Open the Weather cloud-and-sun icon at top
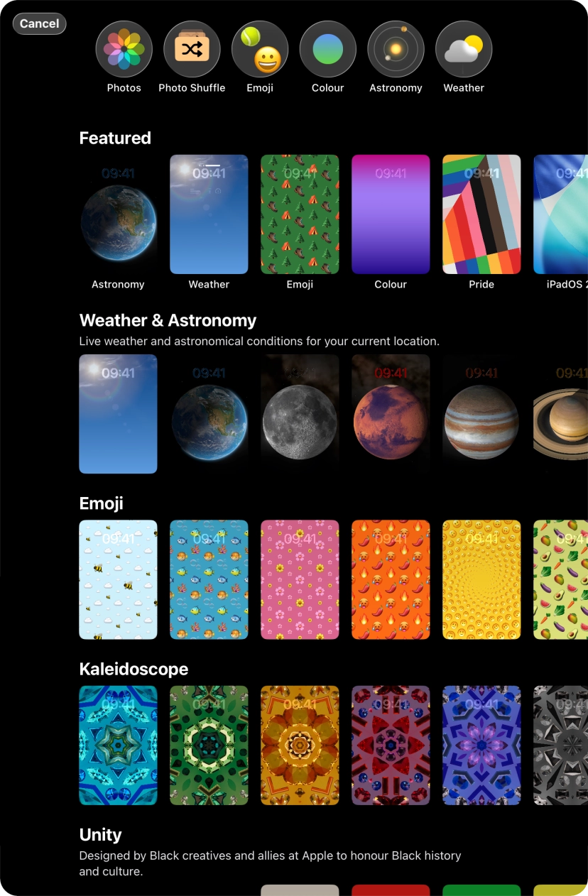Screen dimensions: 588x896 (464, 49)
